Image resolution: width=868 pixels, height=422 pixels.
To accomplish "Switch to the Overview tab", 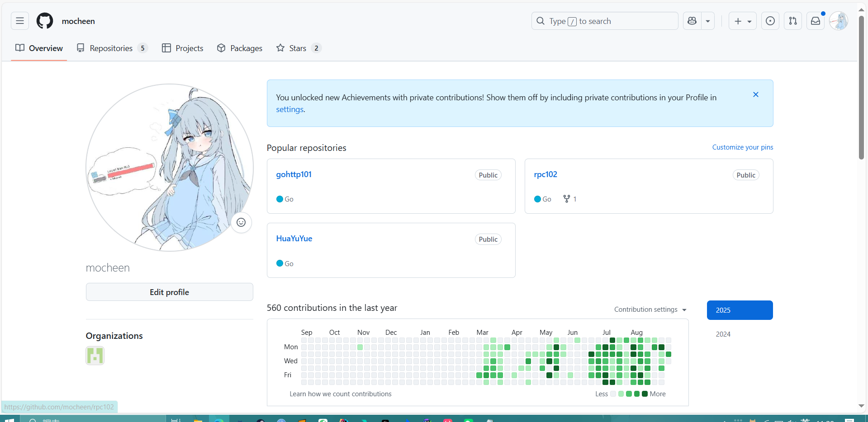I will [39, 48].
